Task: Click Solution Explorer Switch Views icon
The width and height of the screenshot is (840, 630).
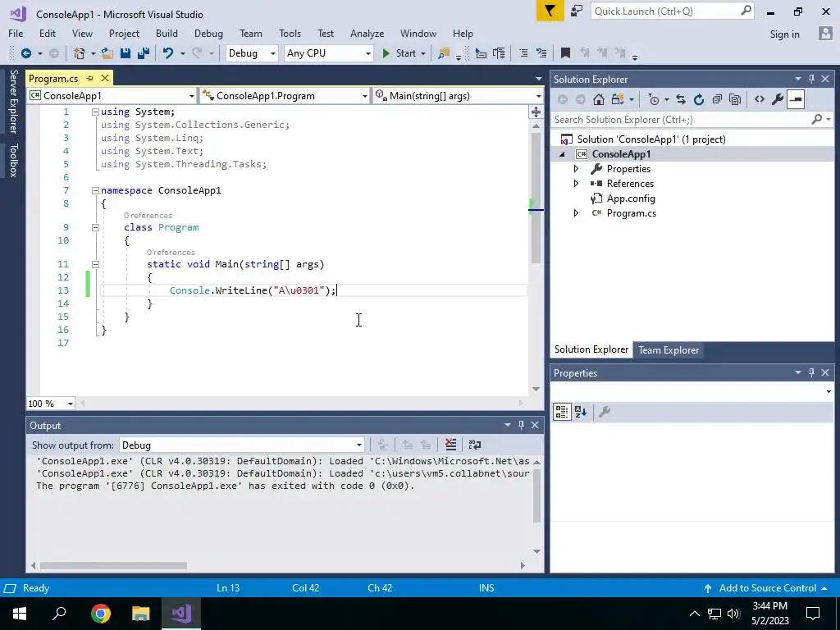Action: (618, 99)
